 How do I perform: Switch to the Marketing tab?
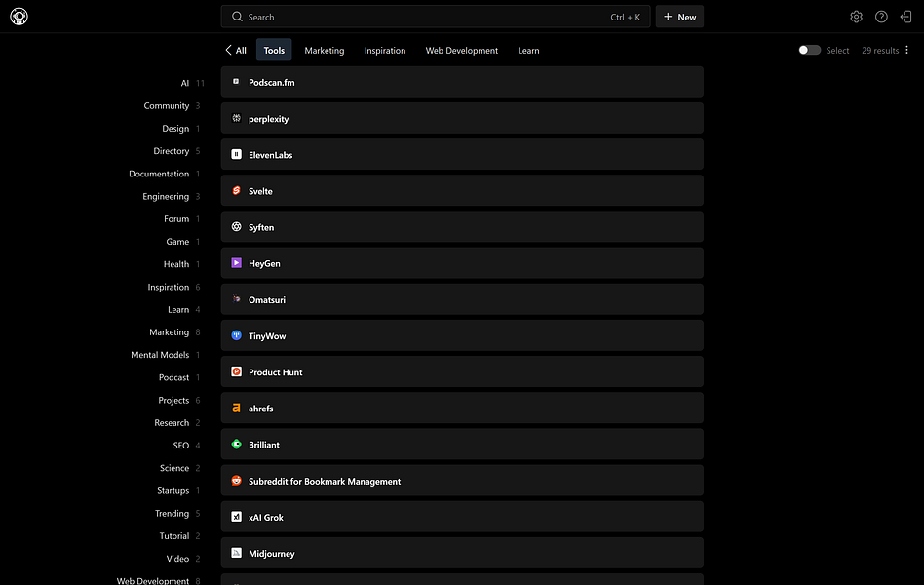[x=324, y=50]
